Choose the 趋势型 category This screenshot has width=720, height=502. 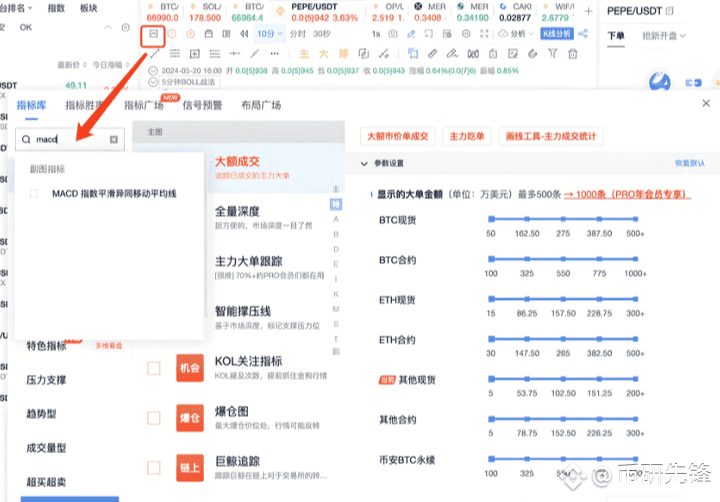pyautogui.click(x=41, y=414)
